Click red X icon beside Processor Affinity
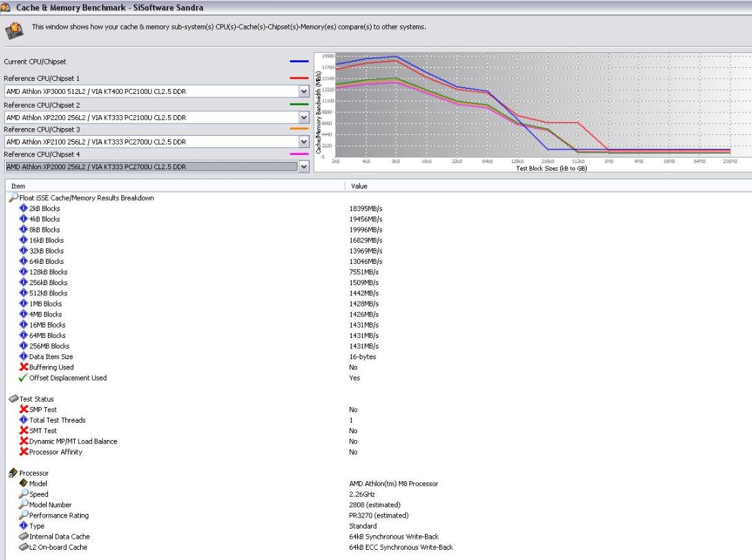Viewport: 752px width, 560px height. 23,452
